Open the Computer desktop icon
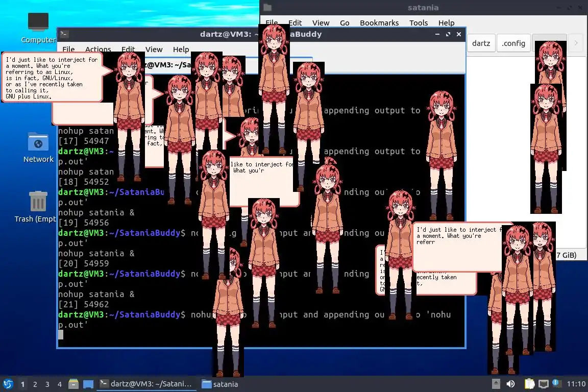This screenshot has width=588, height=392. pos(38,28)
